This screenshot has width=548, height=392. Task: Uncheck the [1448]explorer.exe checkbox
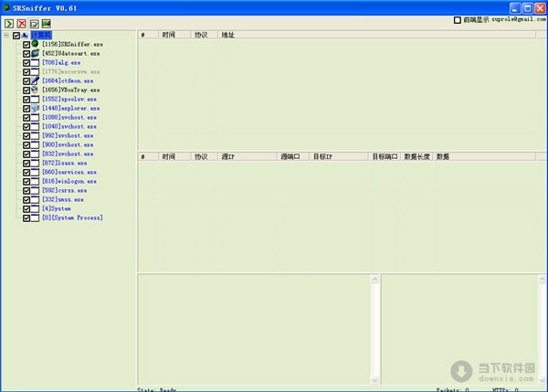[x=26, y=109]
